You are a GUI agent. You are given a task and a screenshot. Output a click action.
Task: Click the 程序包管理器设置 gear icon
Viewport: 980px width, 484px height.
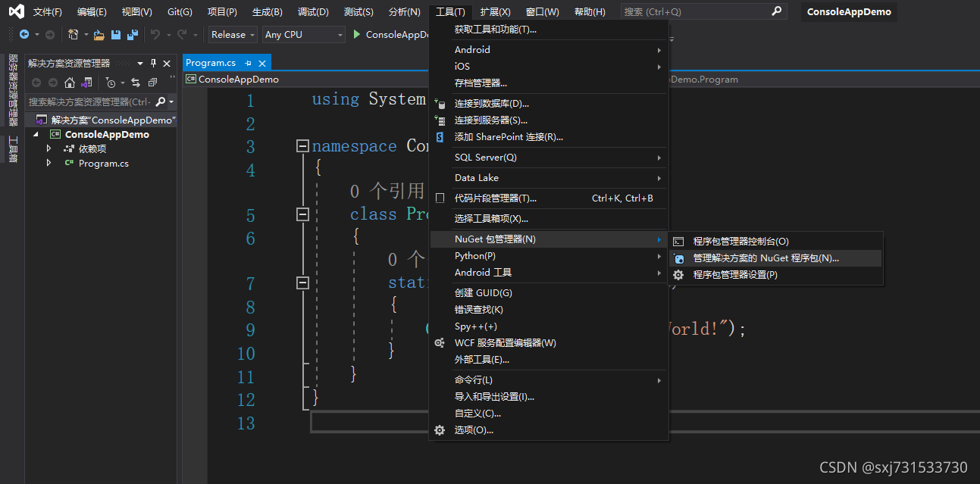click(x=677, y=275)
